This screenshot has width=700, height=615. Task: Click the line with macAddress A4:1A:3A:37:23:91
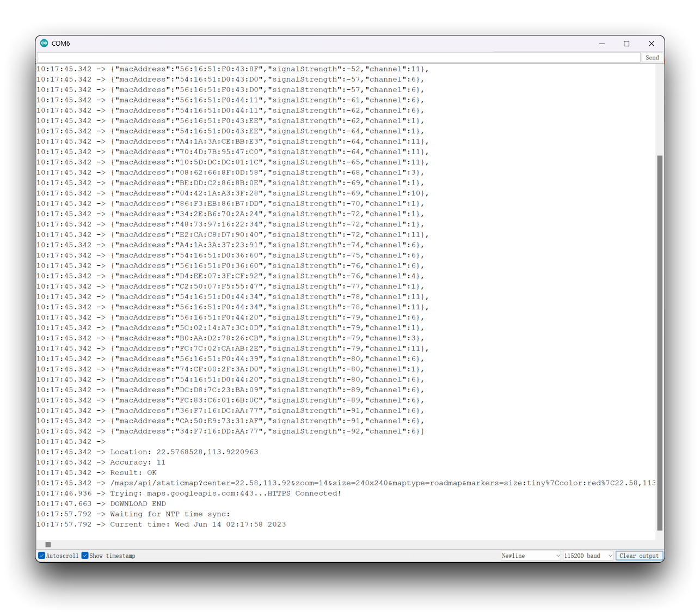click(230, 245)
